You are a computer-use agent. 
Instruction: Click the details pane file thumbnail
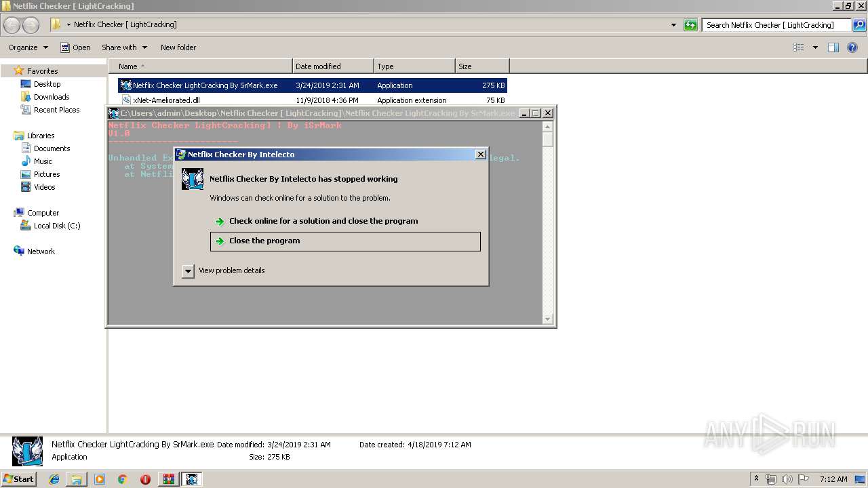pos(27,451)
